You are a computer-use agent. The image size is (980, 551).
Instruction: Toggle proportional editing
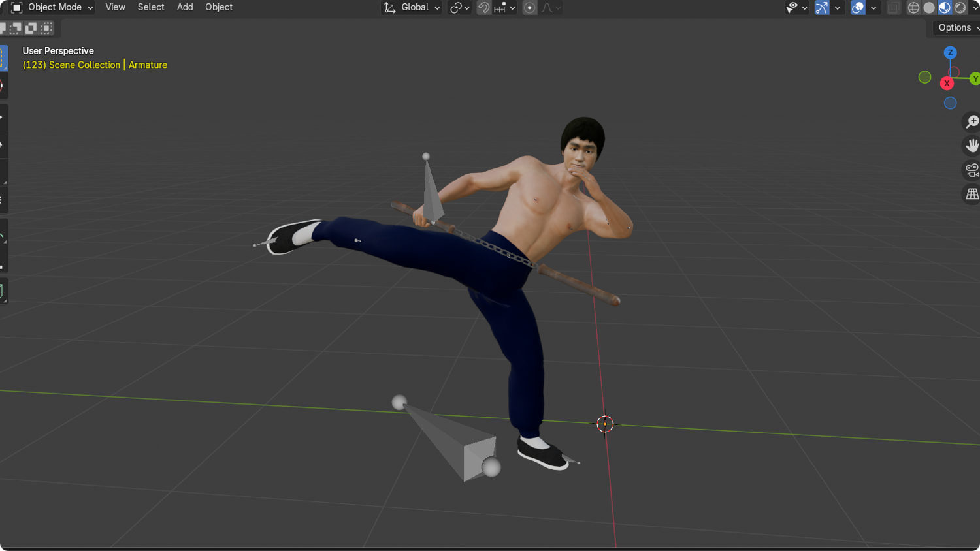tap(530, 8)
